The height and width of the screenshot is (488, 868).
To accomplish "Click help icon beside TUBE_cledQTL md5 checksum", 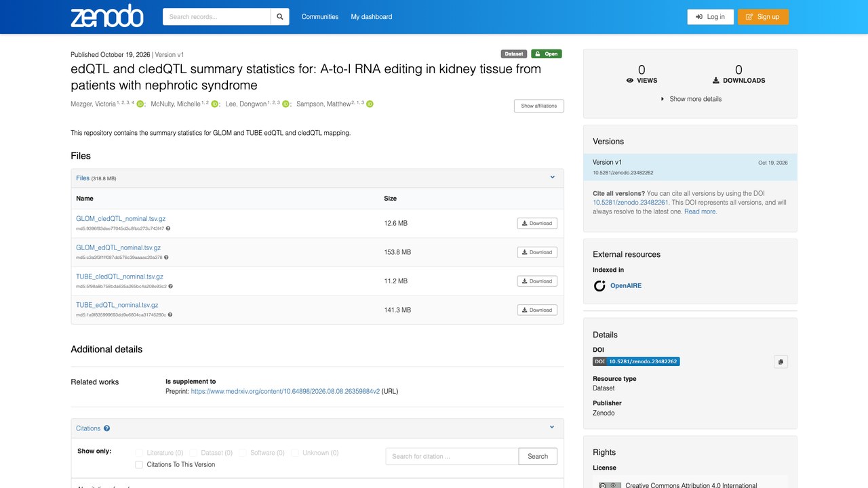I will pos(170,286).
